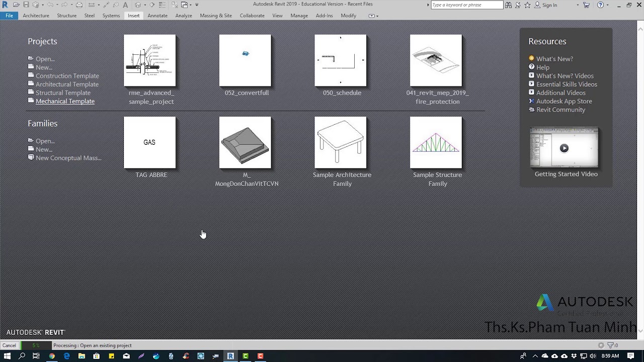The width and height of the screenshot is (644, 362).
Task: Click the Redo arrow icon
Action: [64, 5]
